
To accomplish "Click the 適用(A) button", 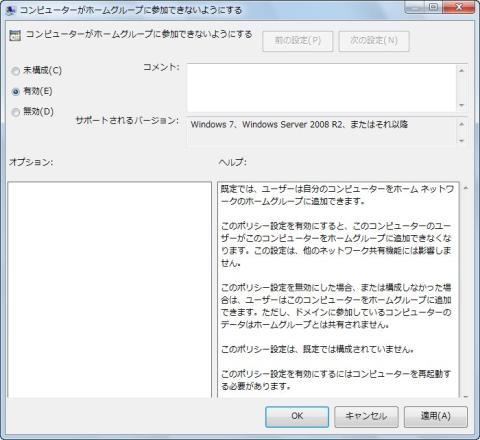I will pos(436,416).
